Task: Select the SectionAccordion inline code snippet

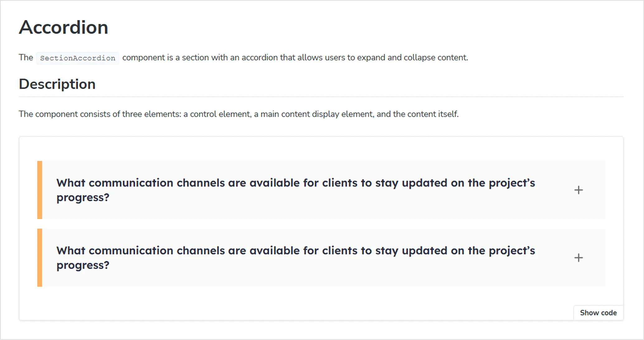Action: (77, 58)
